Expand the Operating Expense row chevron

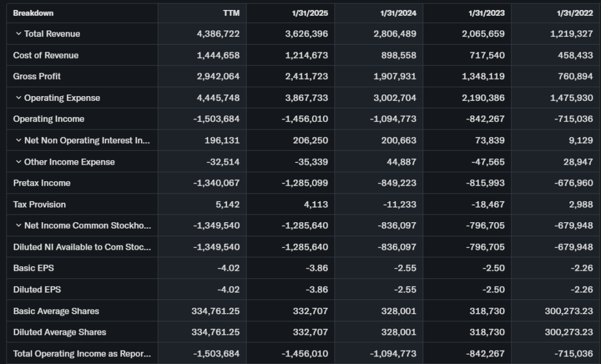(18, 98)
